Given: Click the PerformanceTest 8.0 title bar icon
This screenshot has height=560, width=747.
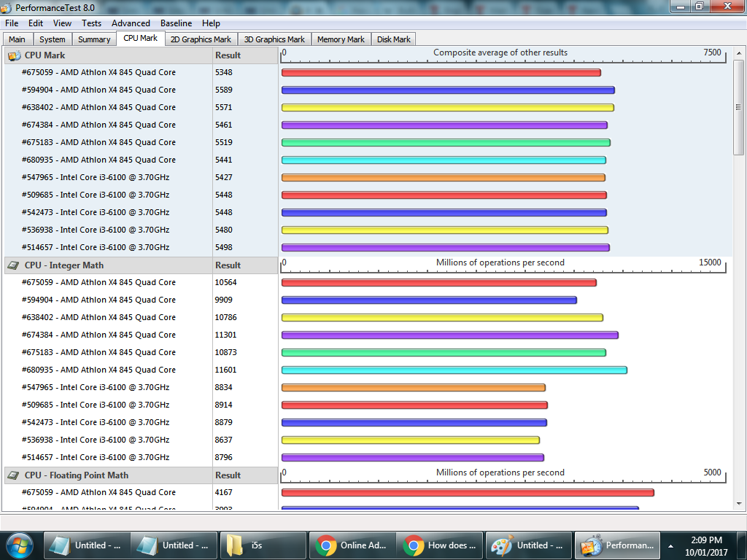Looking at the screenshot, I should [x=6, y=7].
